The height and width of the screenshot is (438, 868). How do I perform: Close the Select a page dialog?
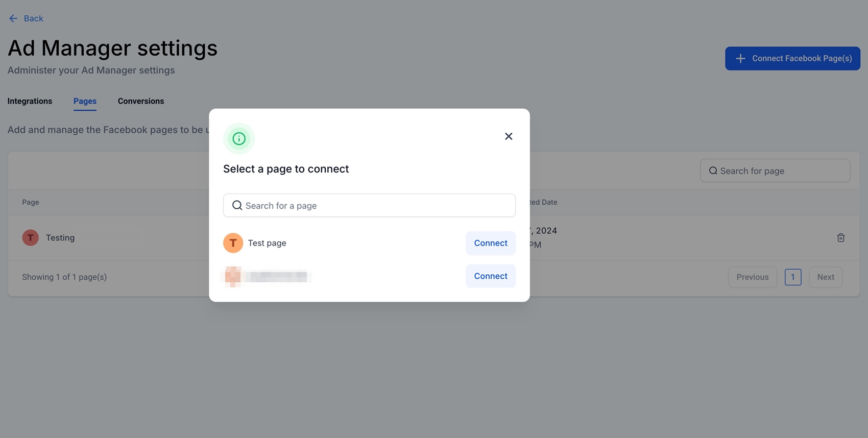tap(509, 136)
